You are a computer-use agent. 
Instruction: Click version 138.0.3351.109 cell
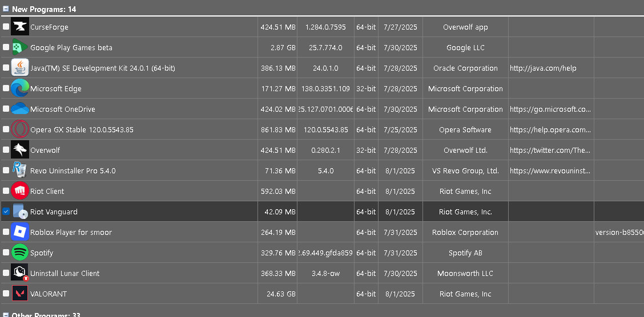325,88
